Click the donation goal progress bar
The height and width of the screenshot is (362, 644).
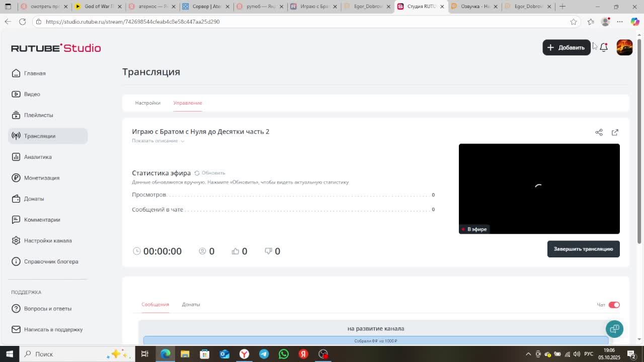click(x=375, y=341)
